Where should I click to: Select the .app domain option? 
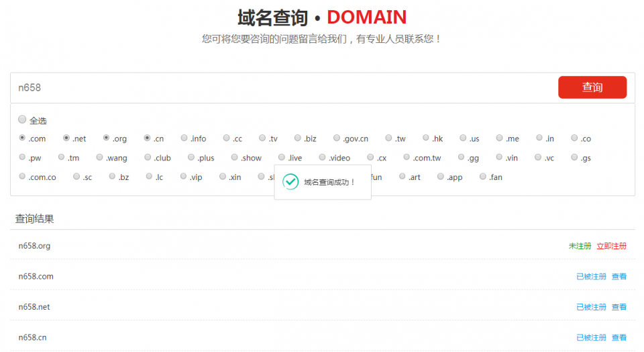click(440, 177)
